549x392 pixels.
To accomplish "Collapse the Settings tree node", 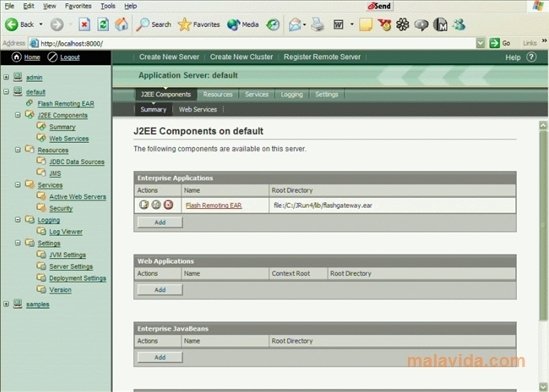I will tap(18, 243).
